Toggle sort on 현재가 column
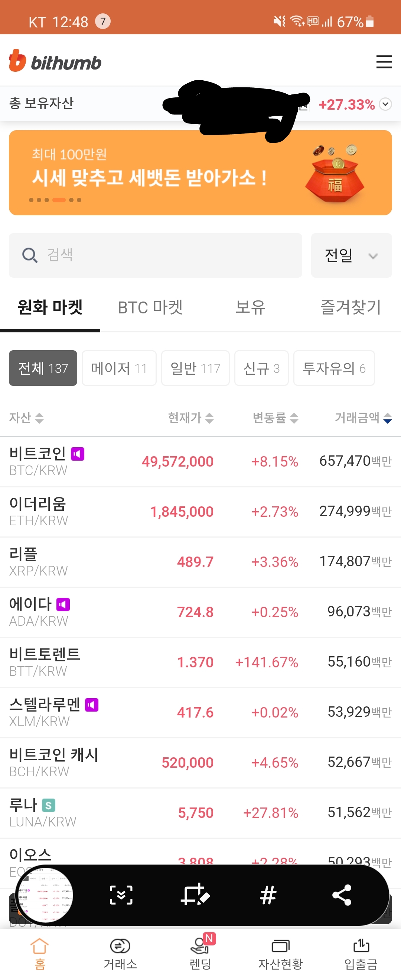Viewport: 401px width, 980px height. [191, 418]
